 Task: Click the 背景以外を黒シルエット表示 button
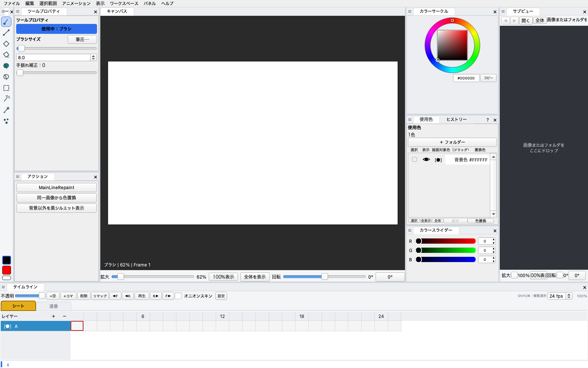[57, 208]
